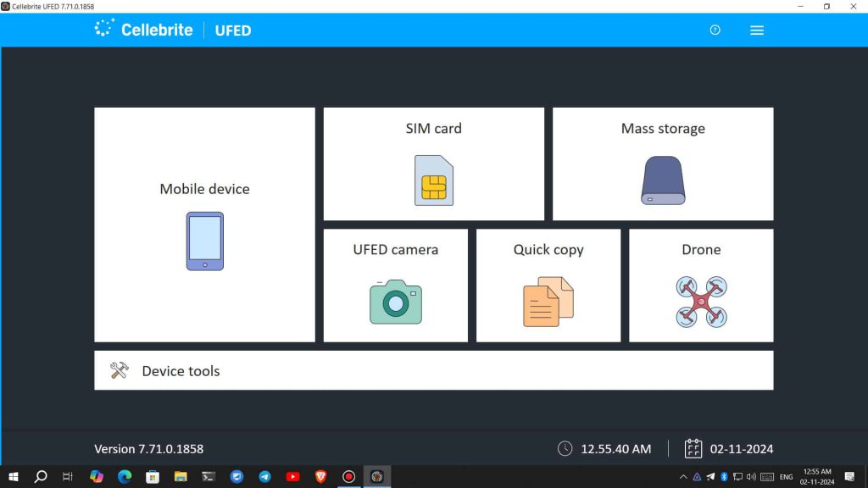Click the Version 7.71.0.1858 text
The width and height of the screenshot is (868, 488).
point(149,448)
